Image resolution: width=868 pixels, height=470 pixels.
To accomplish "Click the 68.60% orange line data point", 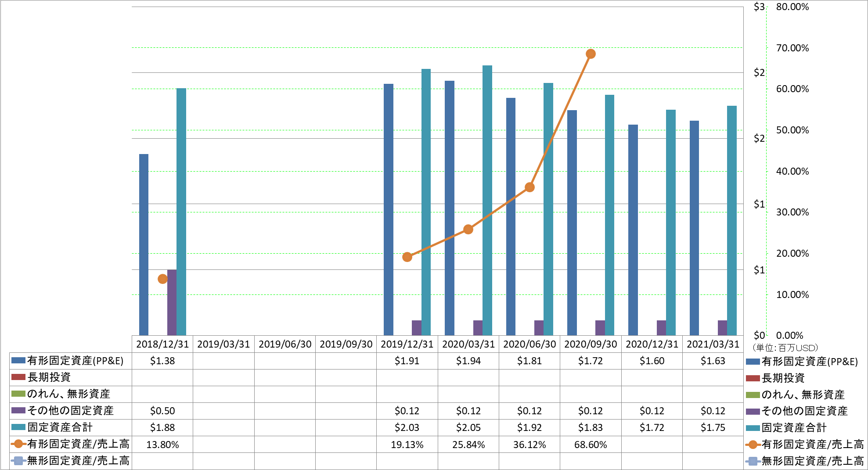I will point(591,54).
